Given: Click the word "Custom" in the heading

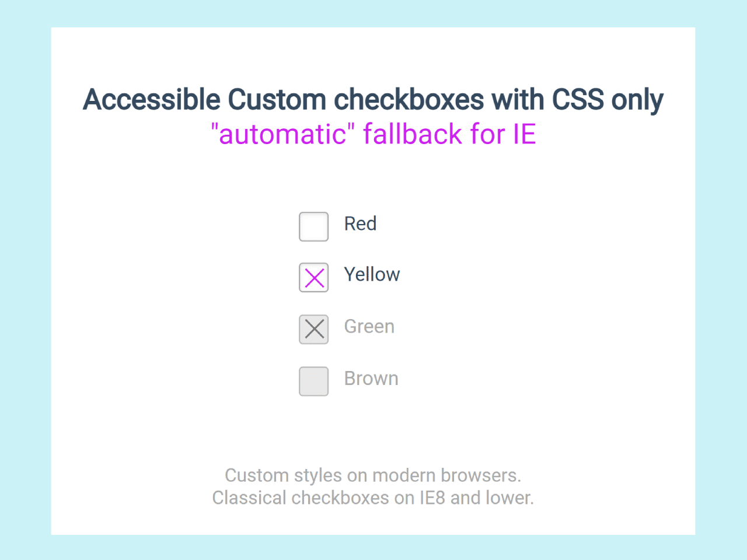Looking at the screenshot, I should [x=277, y=100].
